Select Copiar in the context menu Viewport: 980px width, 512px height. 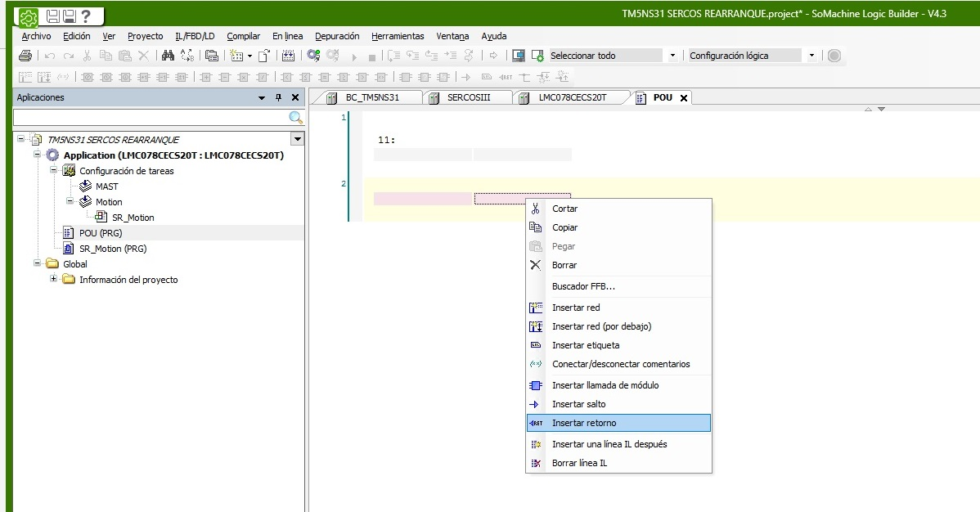[618, 227]
